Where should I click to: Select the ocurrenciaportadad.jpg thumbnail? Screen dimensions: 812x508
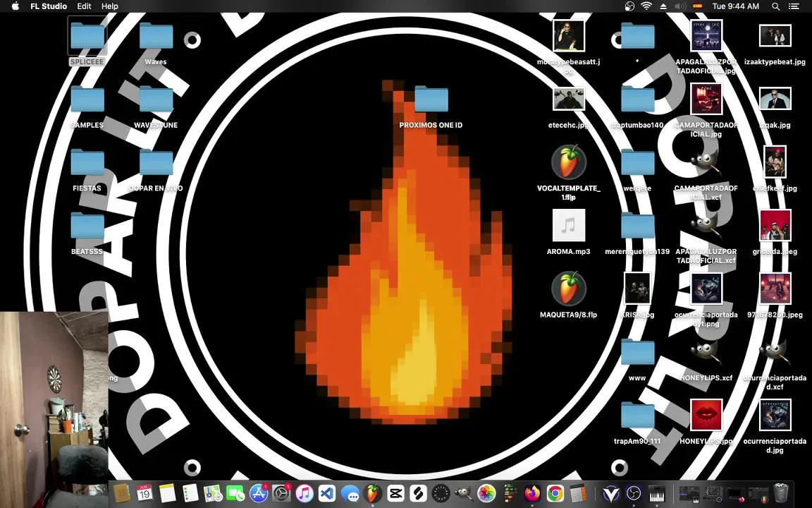tap(775, 415)
